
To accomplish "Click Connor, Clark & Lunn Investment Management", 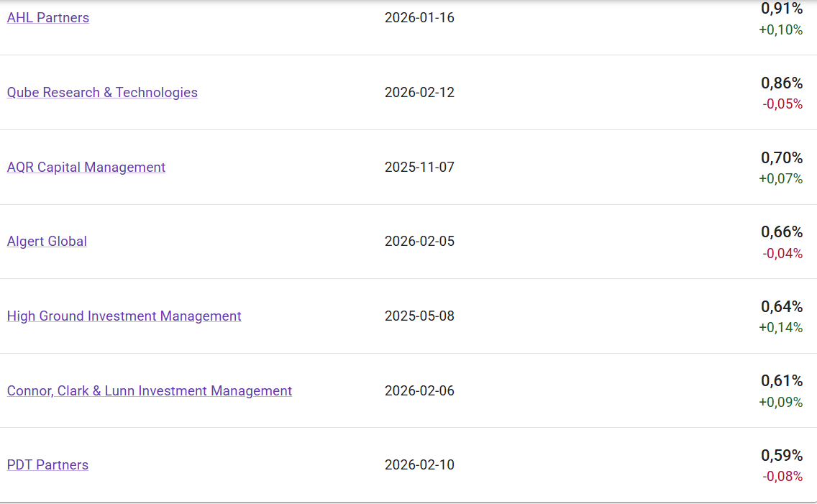I will (x=150, y=391).
